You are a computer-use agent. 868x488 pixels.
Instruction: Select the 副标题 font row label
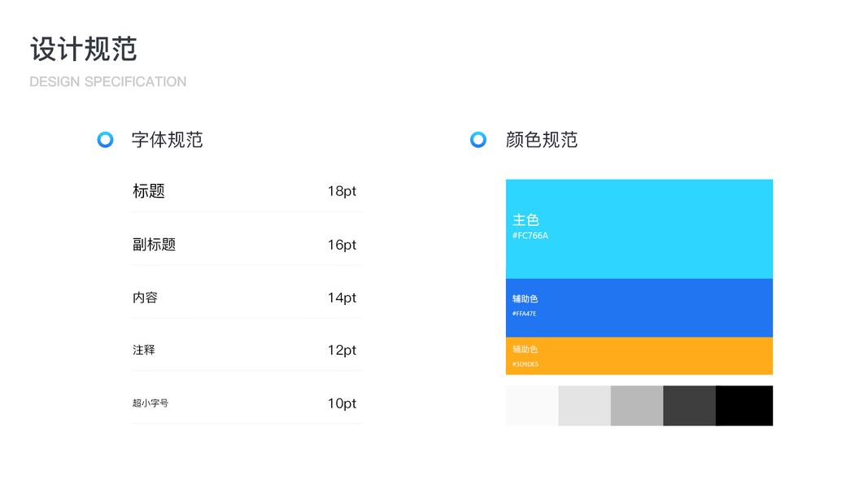pos(155,244)
